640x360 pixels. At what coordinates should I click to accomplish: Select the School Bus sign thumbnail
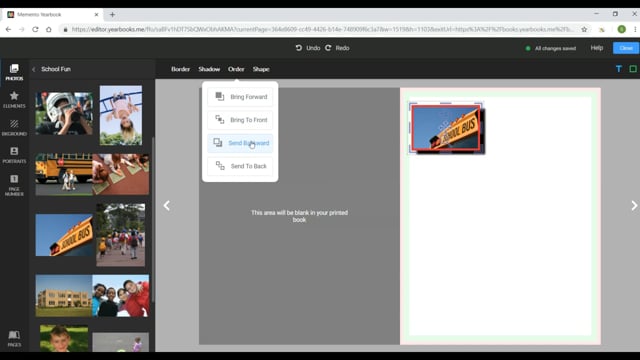coord(64,235)
